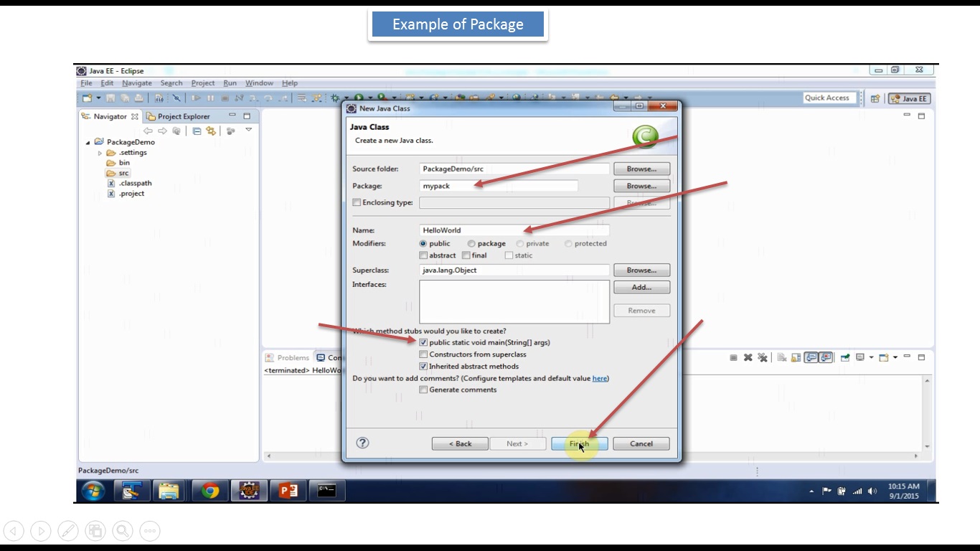Open Navigator View Menu dropdown triangle
Screen dimensions: 980x551
pyautogui.click(x=249, y=130)
